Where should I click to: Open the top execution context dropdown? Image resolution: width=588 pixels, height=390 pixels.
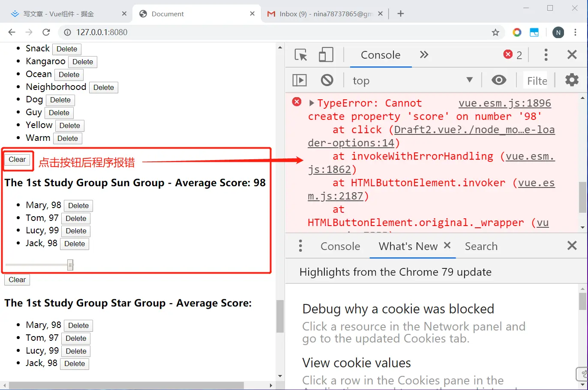pos(412,80)
